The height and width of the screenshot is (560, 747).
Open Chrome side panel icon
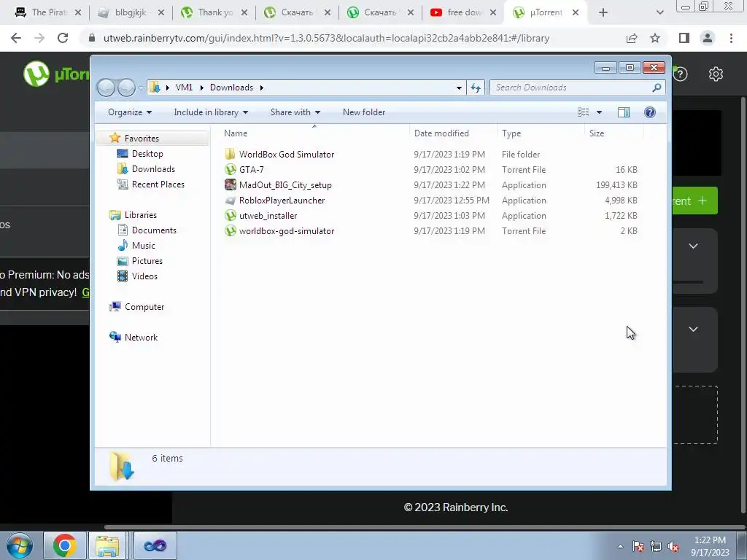click(x=684, y=38)
